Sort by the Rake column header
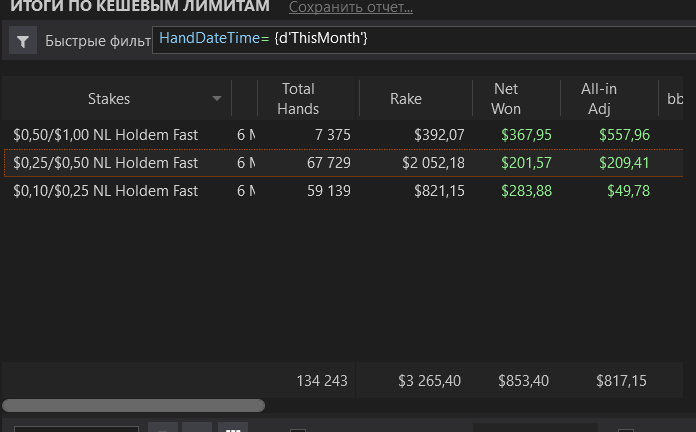696x432 pixels. [x=406, y=99]
